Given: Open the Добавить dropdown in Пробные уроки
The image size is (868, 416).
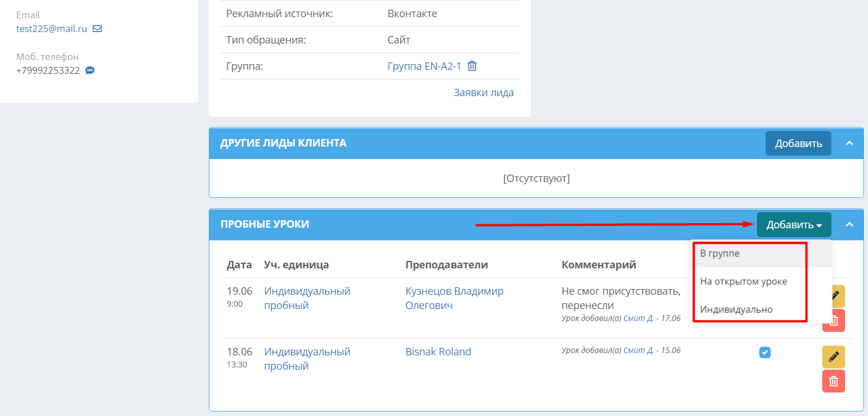Looking at the screenshot, I should click(794, 225).
